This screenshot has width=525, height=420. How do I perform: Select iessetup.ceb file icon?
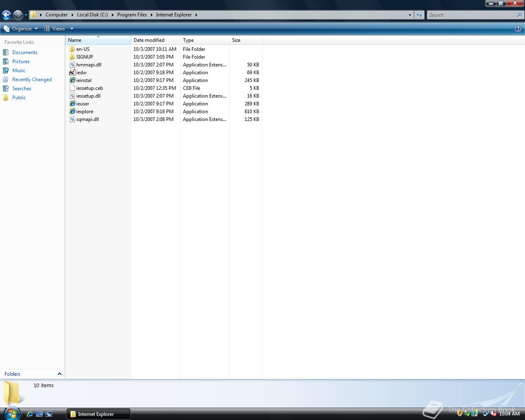(x=72, y=88)
